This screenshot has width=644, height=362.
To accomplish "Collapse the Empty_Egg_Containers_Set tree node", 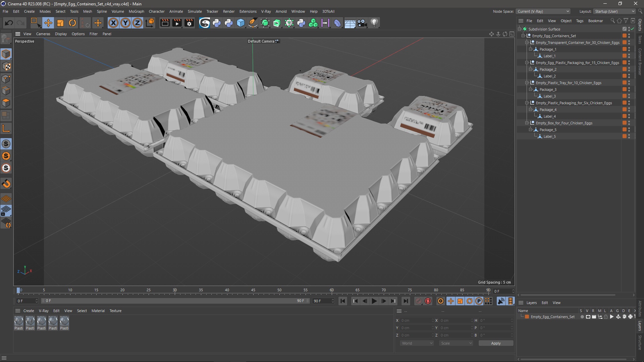I will pos(523,36).
